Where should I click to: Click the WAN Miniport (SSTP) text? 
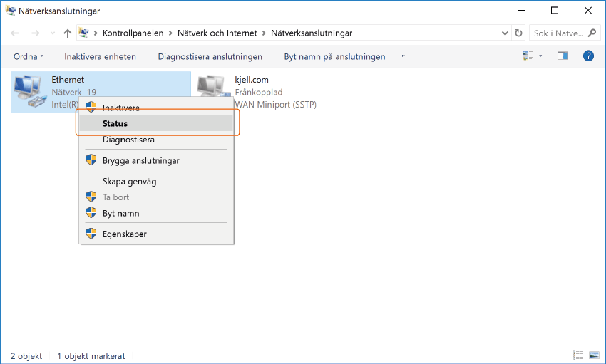pyautogui.click(x=276, y=105)
